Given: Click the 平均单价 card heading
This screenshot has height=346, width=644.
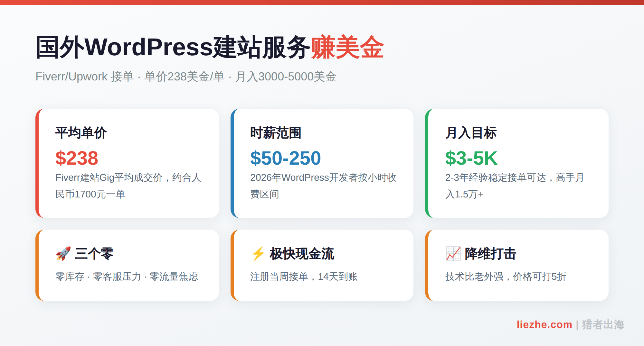Looking at the screenshot, I should coord(81,133).
